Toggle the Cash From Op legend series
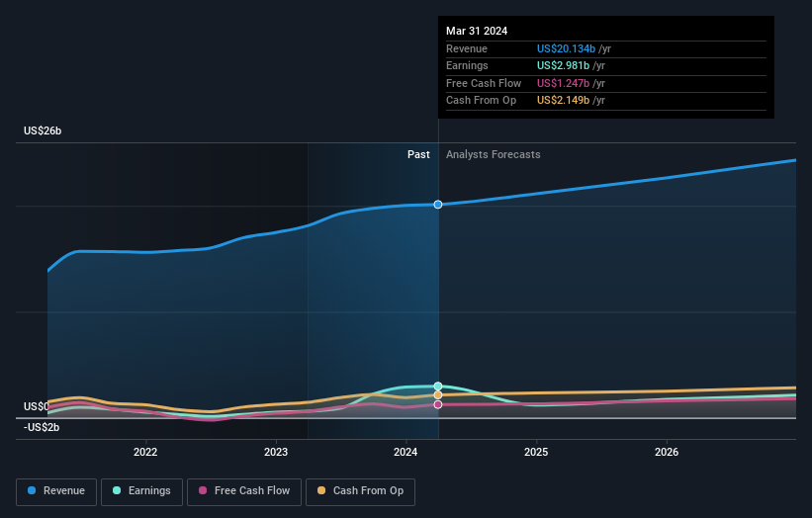Viewport: 812px width, 518px height. 360,491
